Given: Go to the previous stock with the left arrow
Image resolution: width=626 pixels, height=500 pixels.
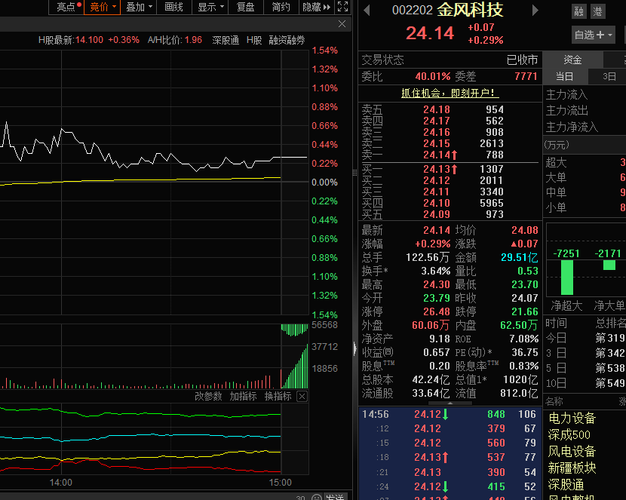Looking at the screenshot, I should 367,10.
